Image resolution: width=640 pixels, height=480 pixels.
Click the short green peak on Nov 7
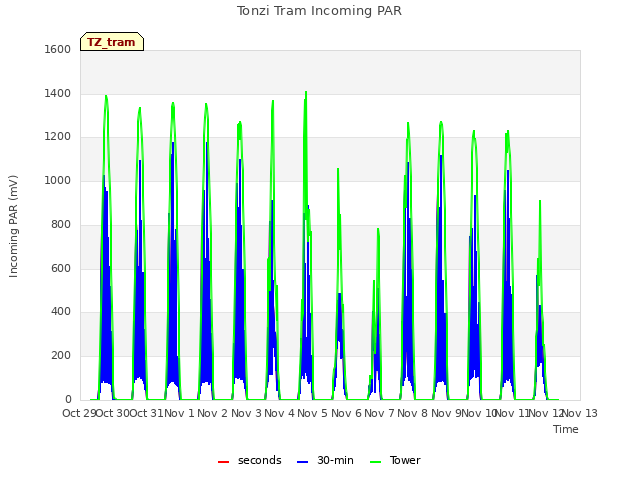pos(378,229)
